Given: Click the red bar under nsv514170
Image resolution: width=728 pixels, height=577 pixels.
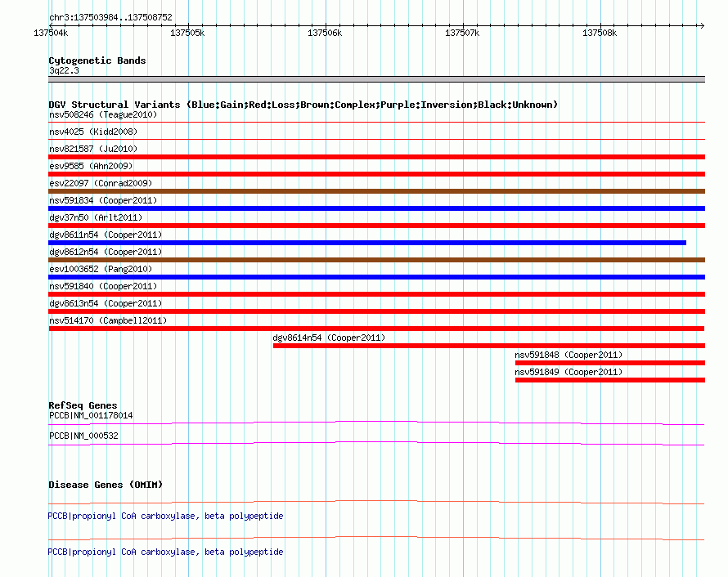Looking at the screenshot, I should pyautogui.click(x=376, y=329).
